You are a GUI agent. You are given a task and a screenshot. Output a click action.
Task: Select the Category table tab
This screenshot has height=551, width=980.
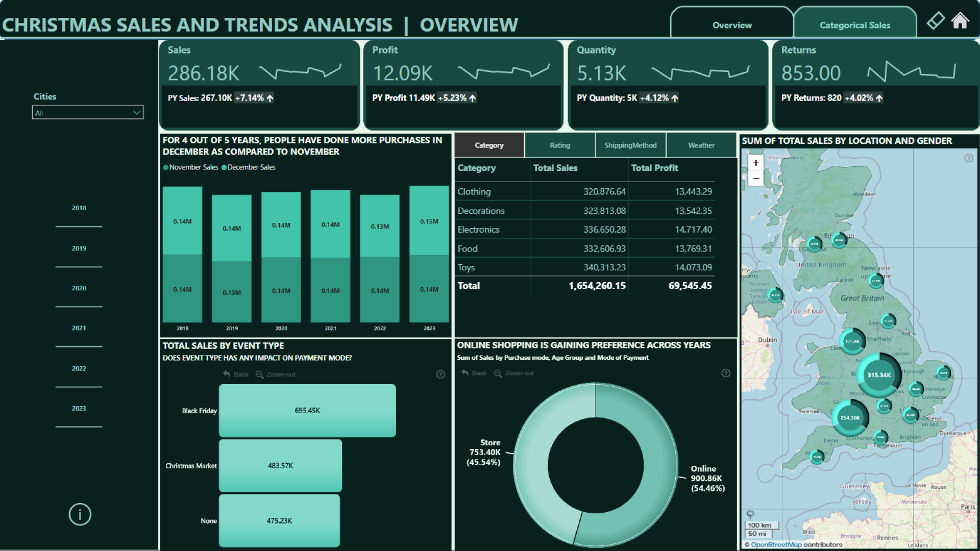489,145
